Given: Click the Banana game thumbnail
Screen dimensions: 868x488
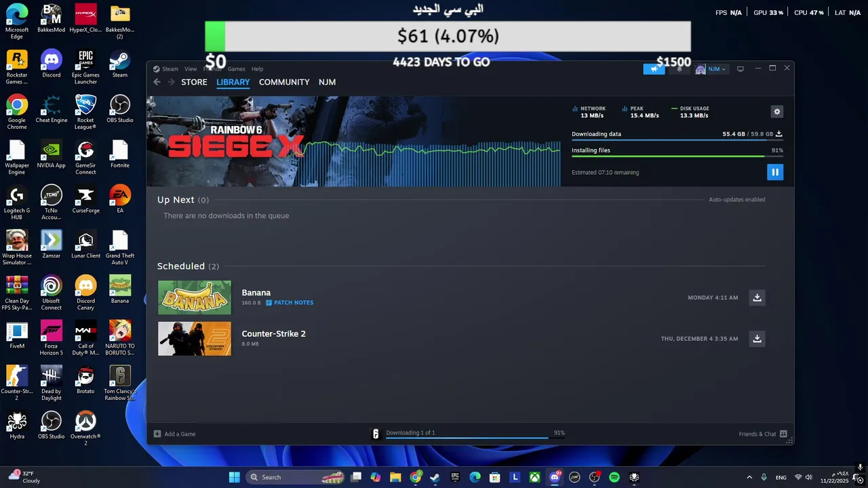Looking at the screenshot, I should 195,298.
